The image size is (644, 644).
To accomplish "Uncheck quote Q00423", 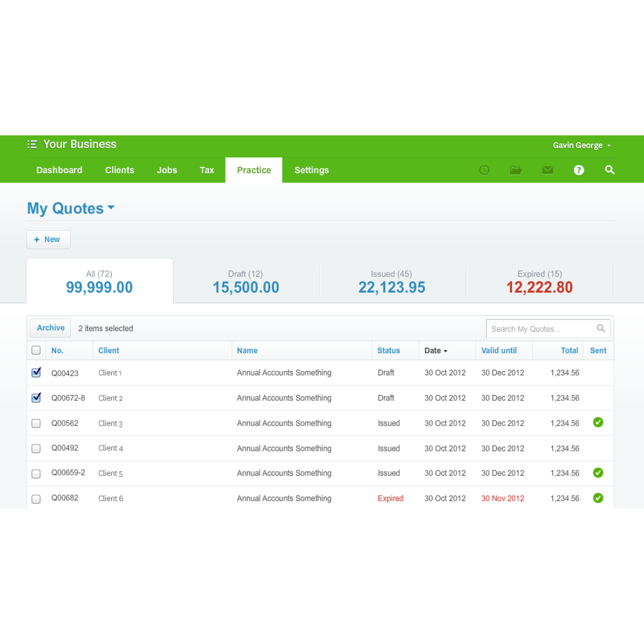I will click(36, 372).
